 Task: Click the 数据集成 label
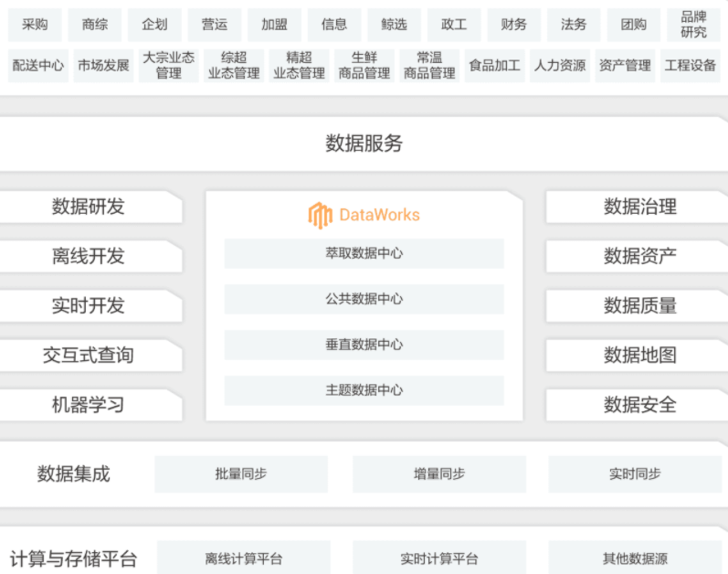tap(73, 474)
